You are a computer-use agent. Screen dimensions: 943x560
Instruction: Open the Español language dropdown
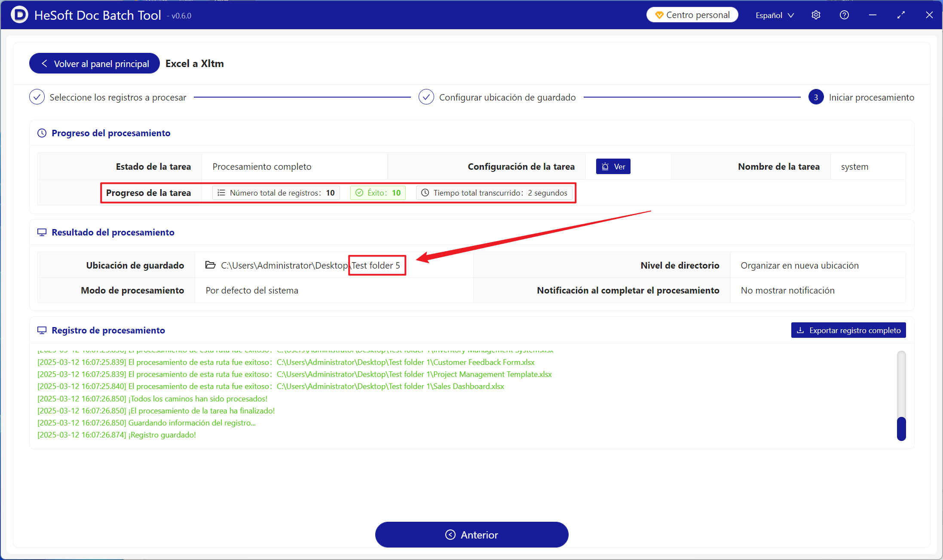[x=775, y=15]
